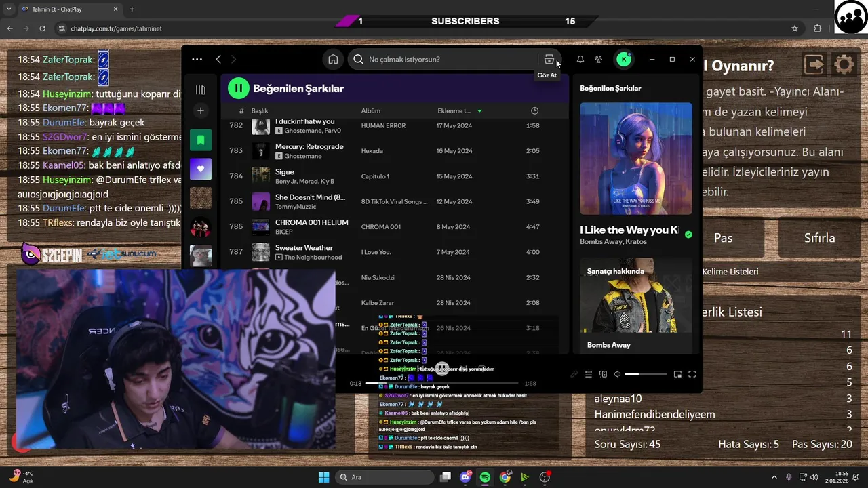Click the Spotify search field
868x488 pixels.
pyautogui.click(x=444, y=59)
